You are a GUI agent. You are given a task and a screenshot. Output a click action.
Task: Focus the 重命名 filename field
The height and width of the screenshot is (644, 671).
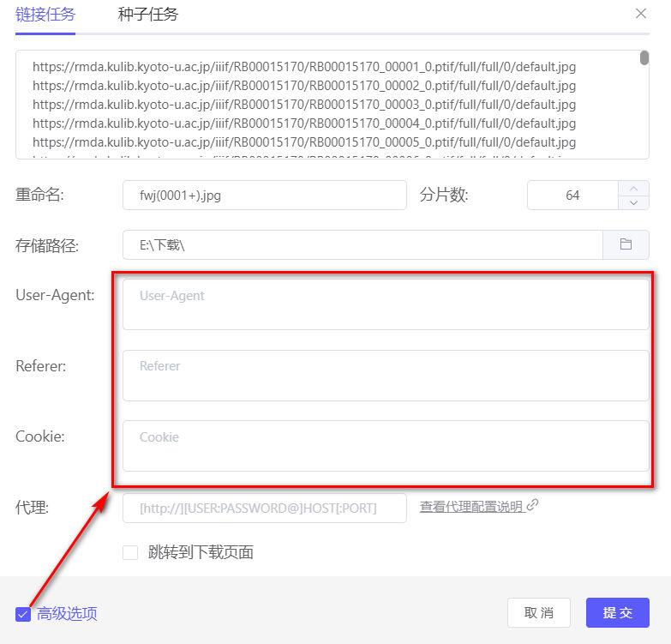(x=264, y=195)
